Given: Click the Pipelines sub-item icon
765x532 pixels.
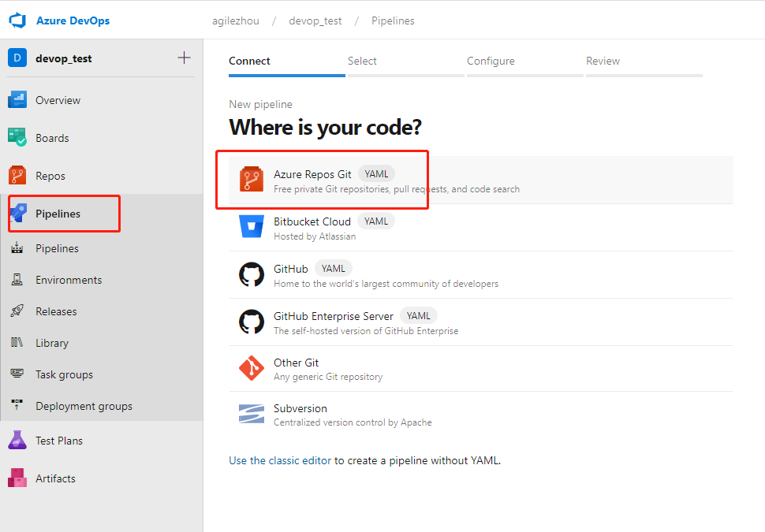Looking at the screenshot, I should point(17,247).
